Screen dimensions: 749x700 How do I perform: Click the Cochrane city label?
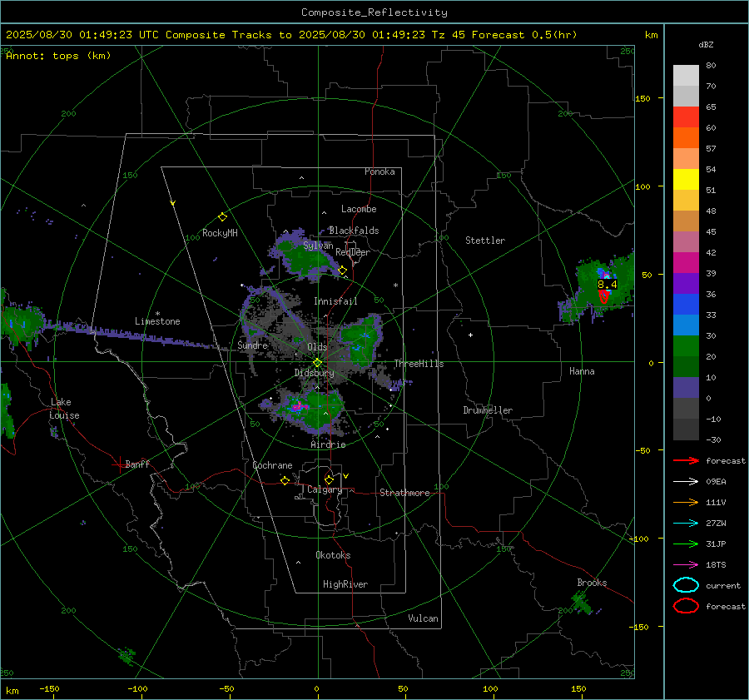[x=272, y=465]
